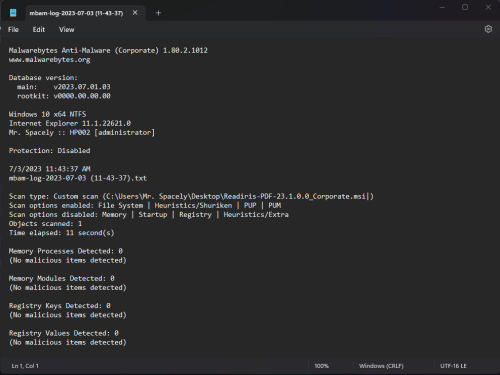Image resolution: width=500 pixels, height=375 pixels.
Task: Click the '7/3/2023 11:43:37 AM' line
Action: [49, 169]
